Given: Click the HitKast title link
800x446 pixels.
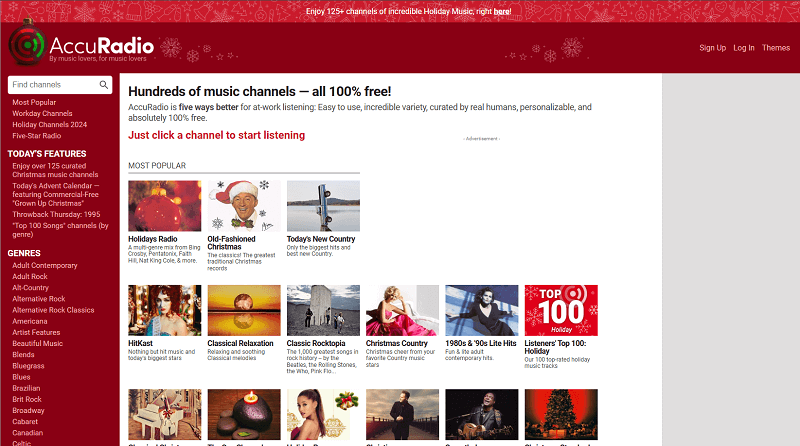Looking at the screenshot, I should point(140,343).
